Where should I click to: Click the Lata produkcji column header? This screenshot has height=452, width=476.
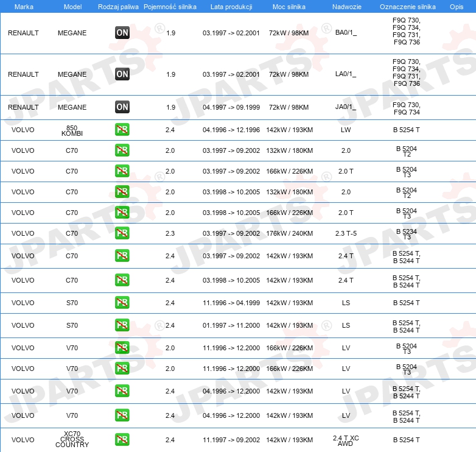[x=231, y=7]
